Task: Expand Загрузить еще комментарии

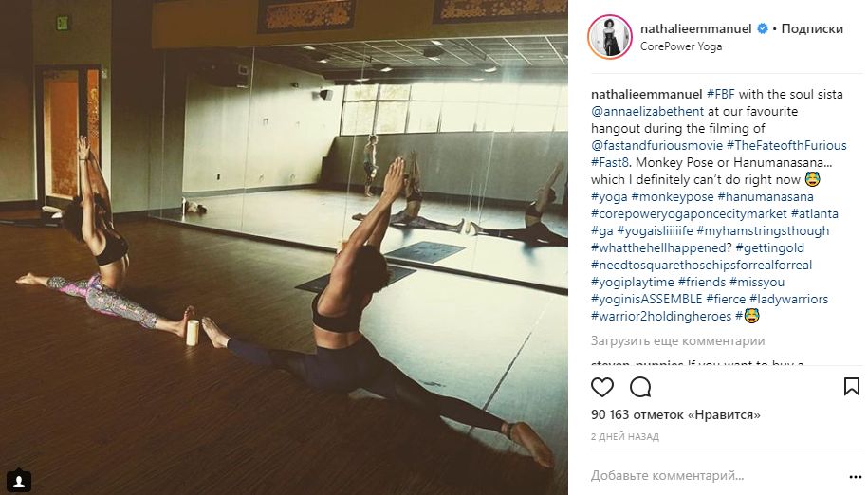Action: click(677, 340)
